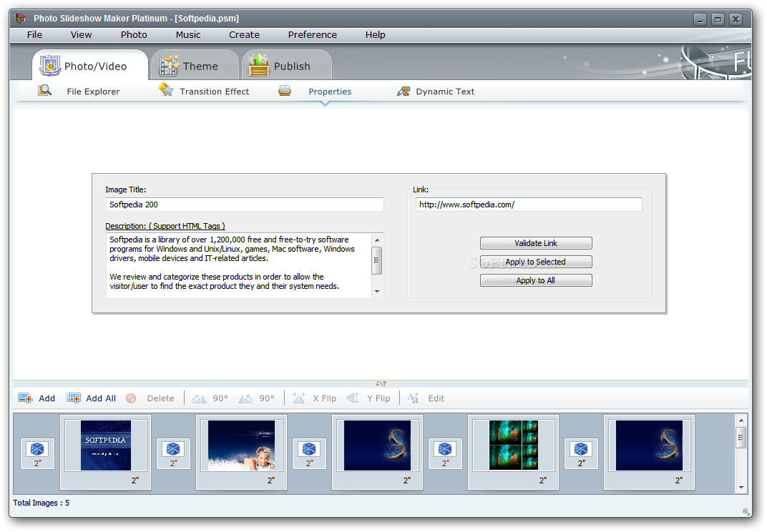Switch to the Publish tab
The width and height of the screenshot is (767, 532).
click(287, 66)
